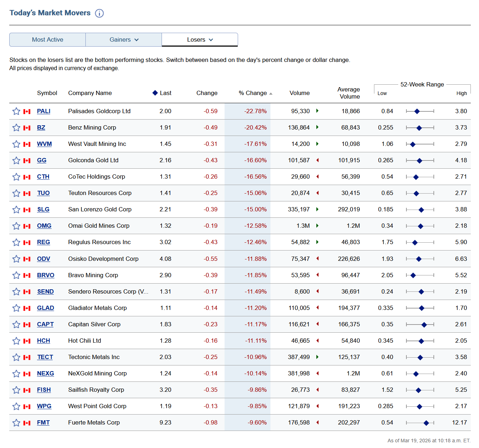The image size is (479, 448).
Task: Open the FMT symbol link
Action: (x=43, y=422)
